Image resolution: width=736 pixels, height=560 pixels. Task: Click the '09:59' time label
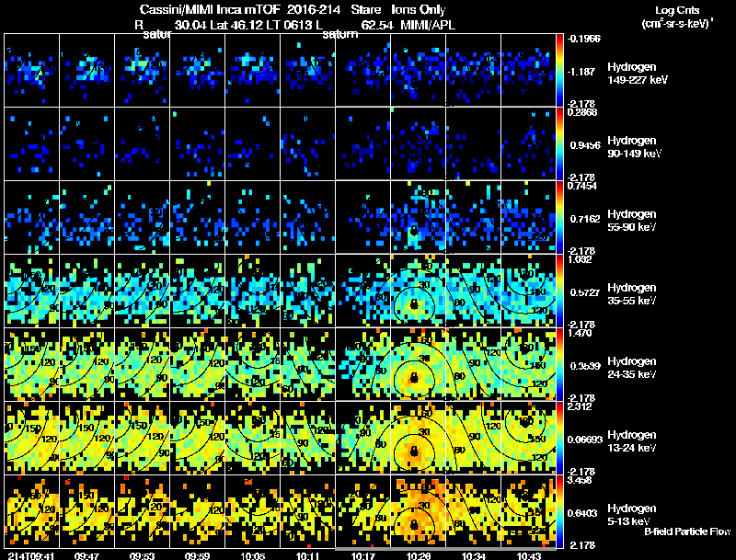(197, 556)
